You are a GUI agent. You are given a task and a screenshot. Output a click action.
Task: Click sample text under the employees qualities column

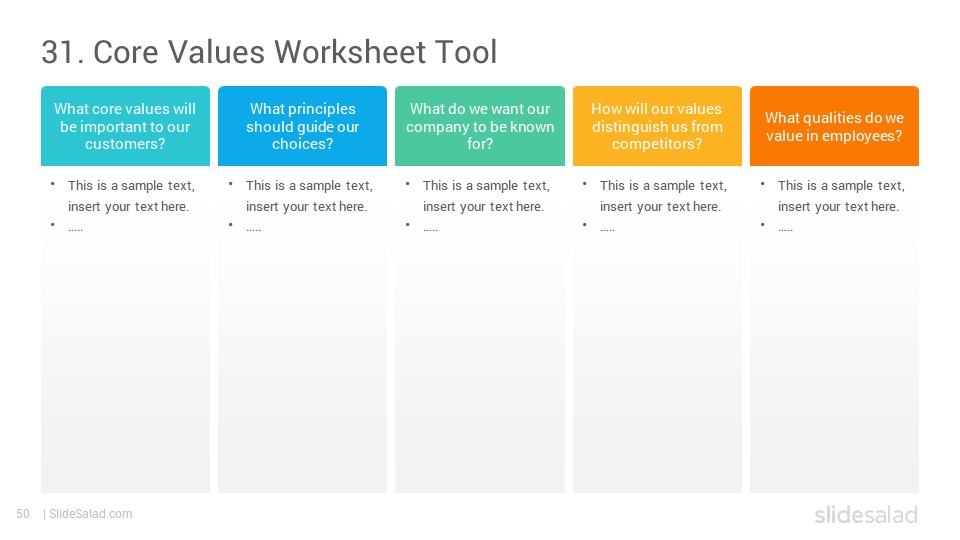pyautogui.click(x=841, y=196)
